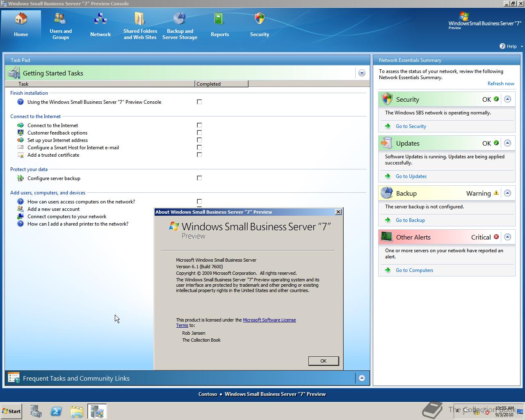Open Server Manager from the taskbar
The image size is (525, 420).
click(x=36, y=411)
